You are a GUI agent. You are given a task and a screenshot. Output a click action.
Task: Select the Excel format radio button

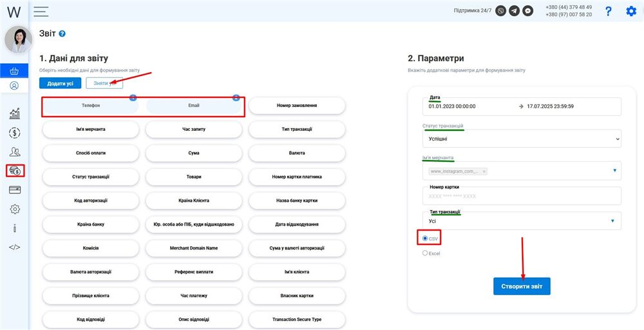425,253
